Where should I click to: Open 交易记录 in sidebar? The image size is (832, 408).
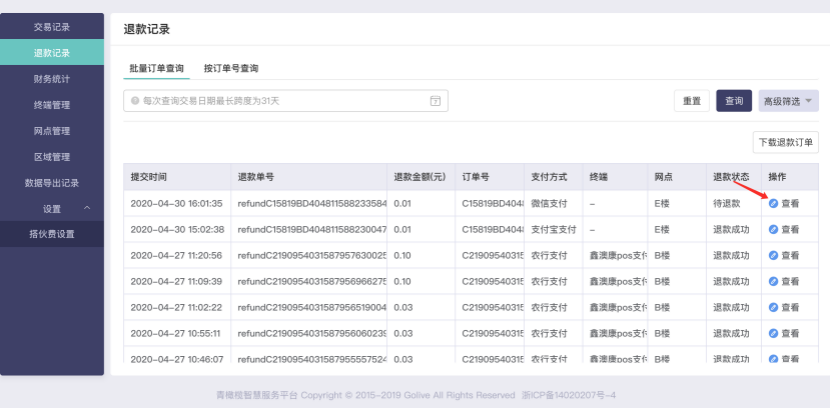coord(52,27)
